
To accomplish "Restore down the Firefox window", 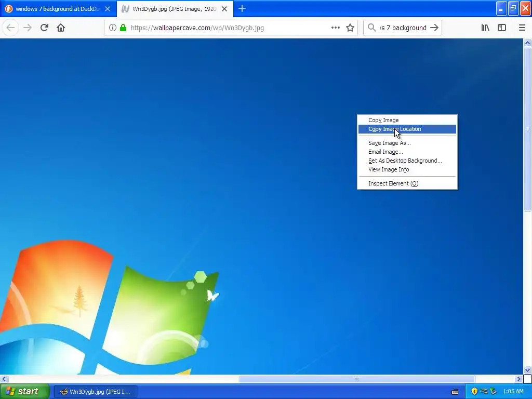I will coord(513,8).
